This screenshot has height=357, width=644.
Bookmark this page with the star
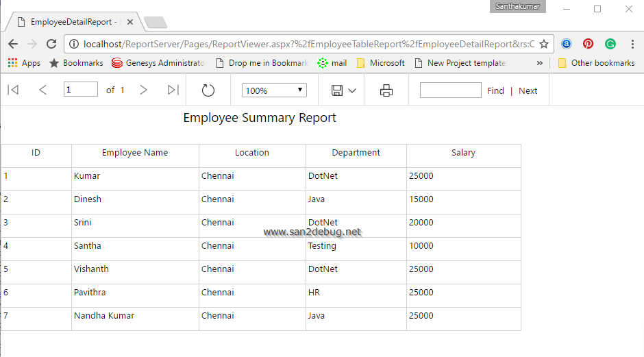pos(544,44)
